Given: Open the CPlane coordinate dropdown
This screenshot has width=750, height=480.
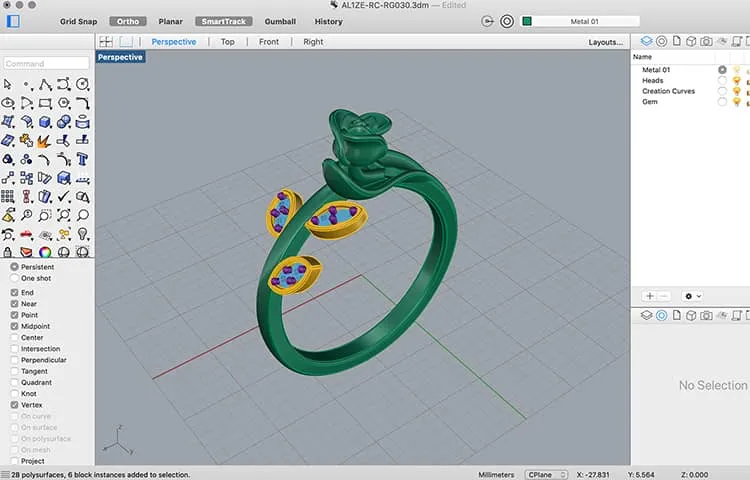Looking at the screenshot, I should coord(546,475).
